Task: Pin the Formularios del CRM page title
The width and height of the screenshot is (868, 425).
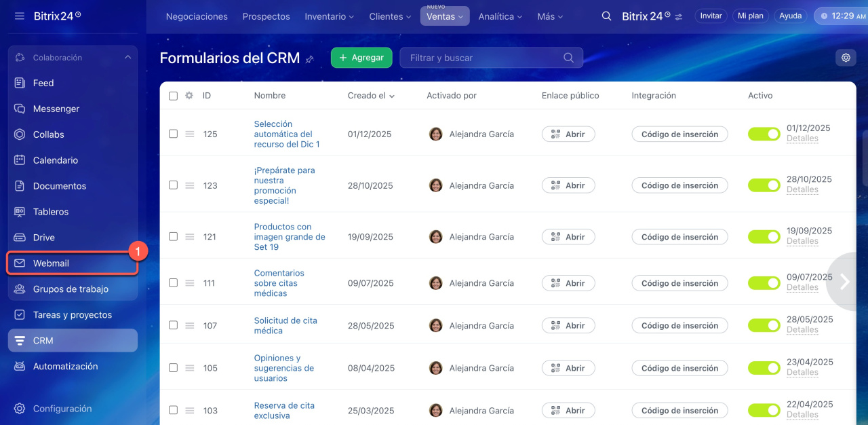Action: point(310,59)
